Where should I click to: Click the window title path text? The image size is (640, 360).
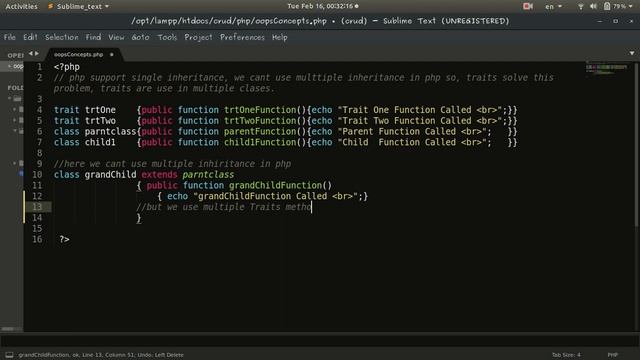[229, 21]
